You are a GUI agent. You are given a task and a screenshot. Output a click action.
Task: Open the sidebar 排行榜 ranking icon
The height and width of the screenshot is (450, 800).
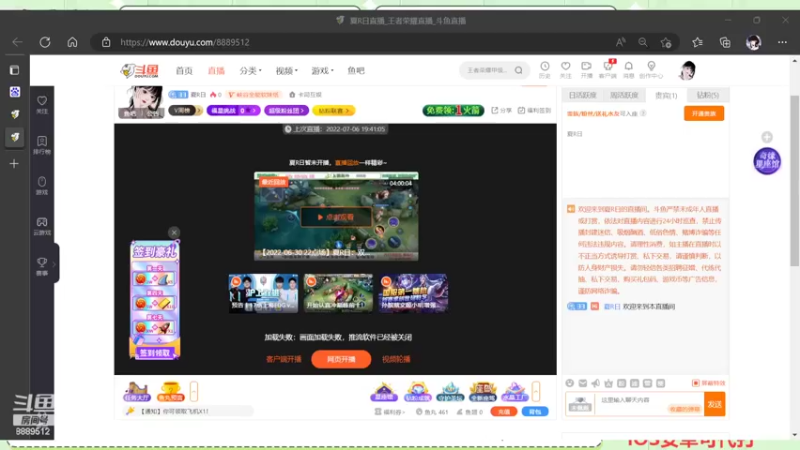tap(42, 145)
